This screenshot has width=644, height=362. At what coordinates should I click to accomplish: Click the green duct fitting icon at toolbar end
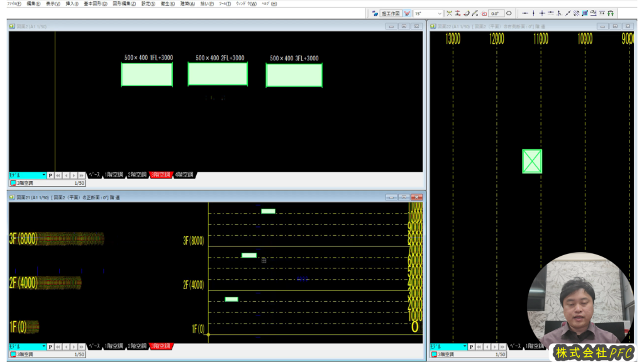tap(611, 13)
